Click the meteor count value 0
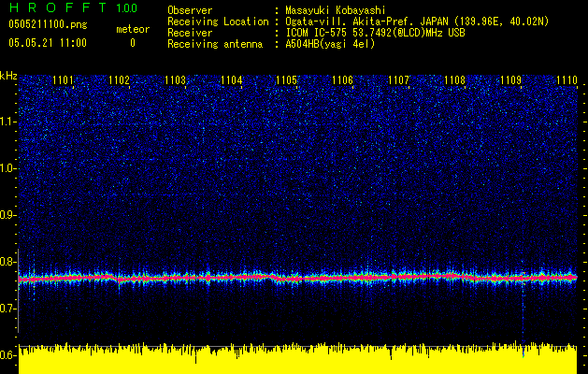The width and height of the screenshot is (588, 374). pos(133,43)
